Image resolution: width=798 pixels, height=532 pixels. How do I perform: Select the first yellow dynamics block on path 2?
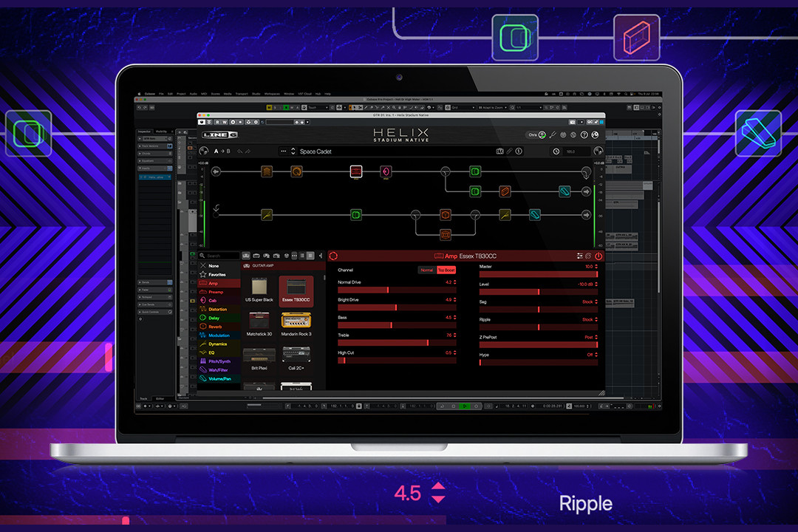pos(267,215)
